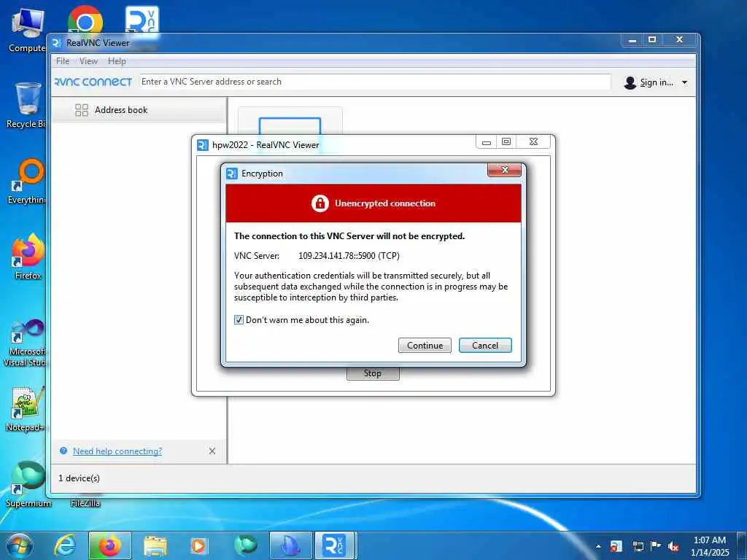747x560 pixels.
Task: Click the network tray icon
Action: pyautogui.click(x=638, y=547)
